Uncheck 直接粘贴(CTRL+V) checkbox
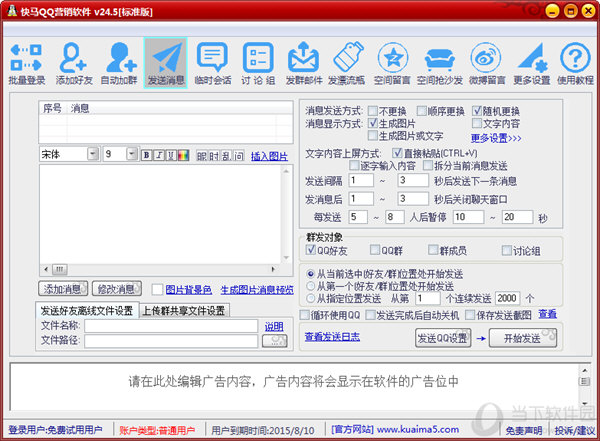 [397, 153]
